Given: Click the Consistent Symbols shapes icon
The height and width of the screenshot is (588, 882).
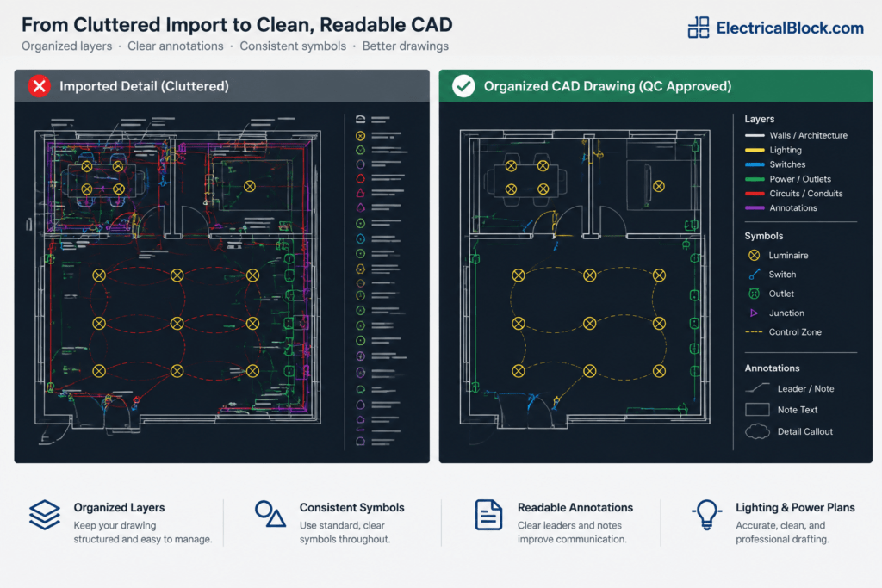Looking at the screenshot, I should click(x=270, y=513).
